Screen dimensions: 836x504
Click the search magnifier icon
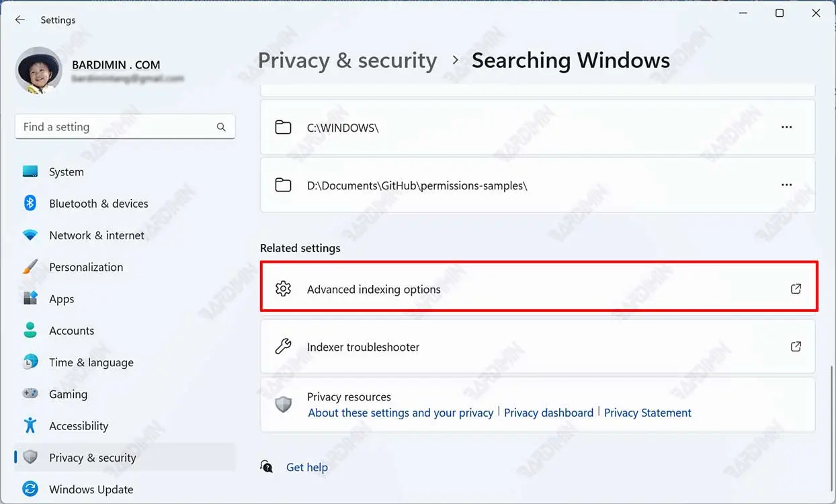221,127
